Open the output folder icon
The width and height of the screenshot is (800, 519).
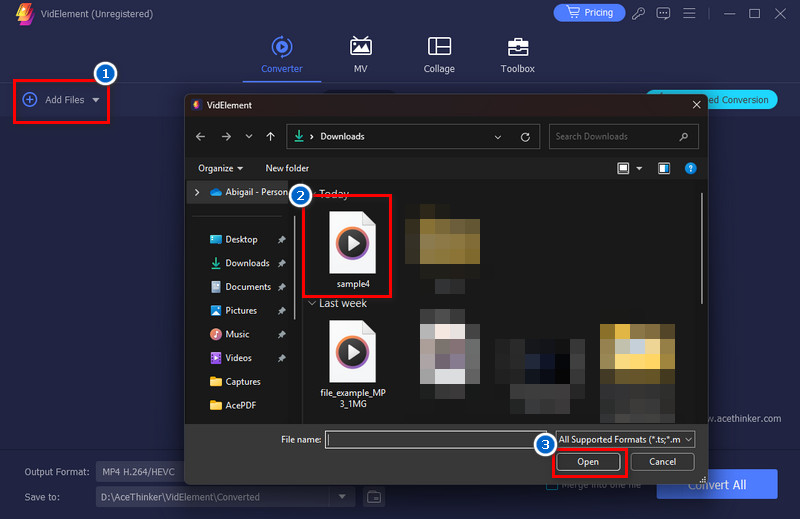(374, 497)
